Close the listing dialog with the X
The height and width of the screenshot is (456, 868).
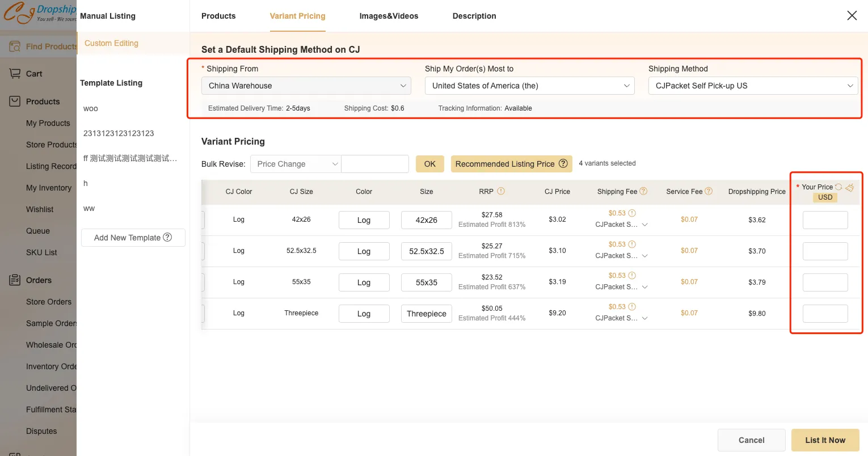click(852, 16)
